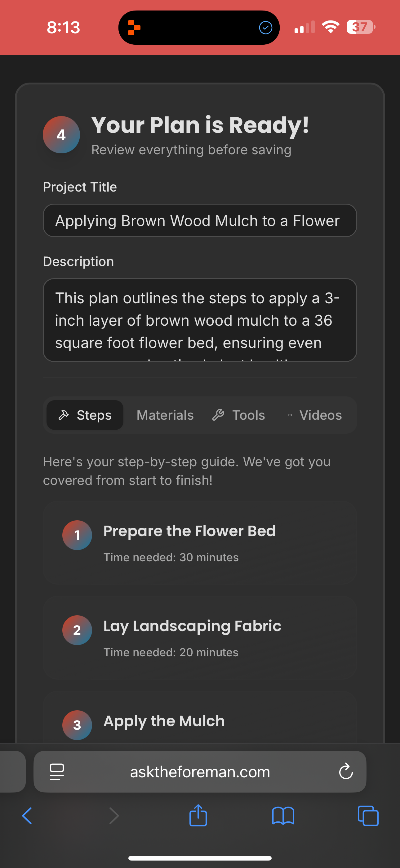The height and width of the screenshot is (868, 400).
Task: Tap the Description text area
Action: (200, 320)
